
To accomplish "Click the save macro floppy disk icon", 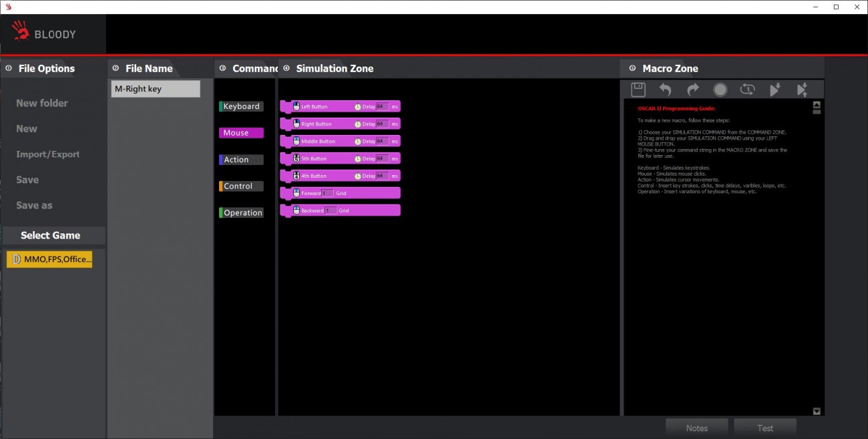I will (x=638, y=90).
